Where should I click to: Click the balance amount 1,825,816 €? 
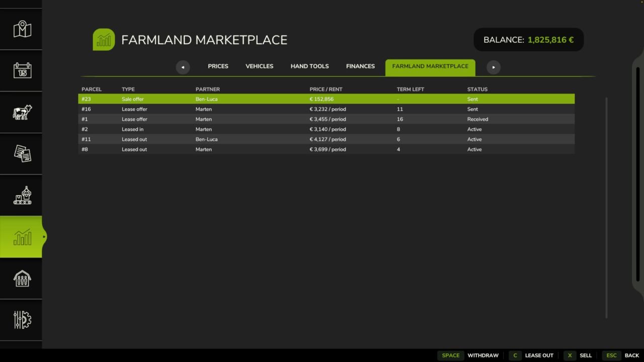[550, 40]
